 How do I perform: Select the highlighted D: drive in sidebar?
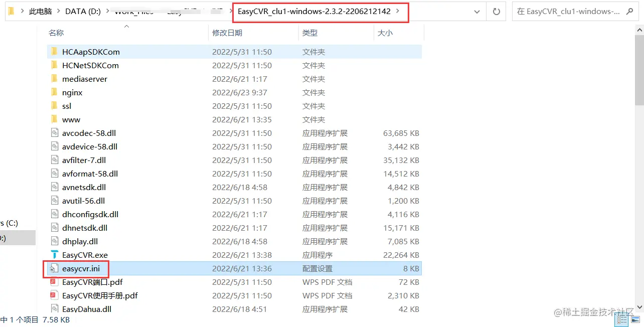coord(18,238)
